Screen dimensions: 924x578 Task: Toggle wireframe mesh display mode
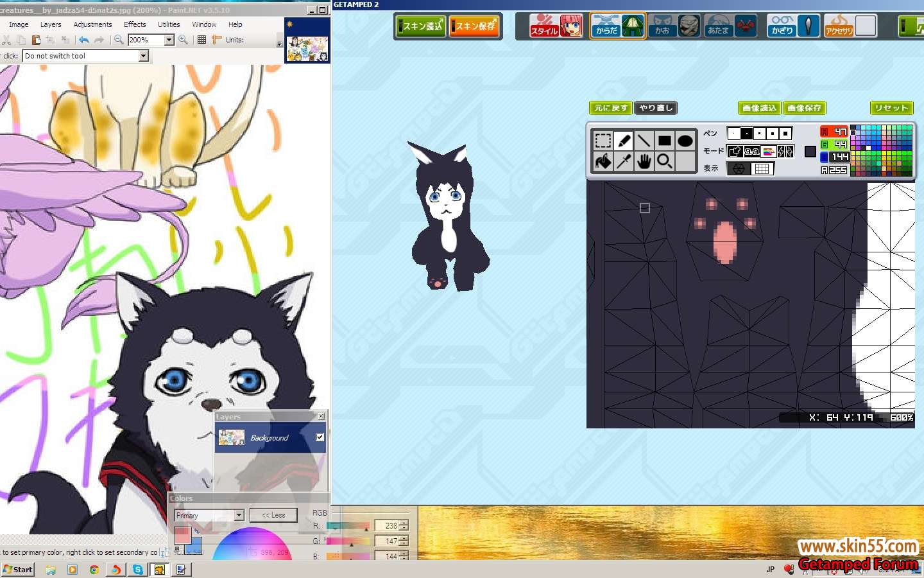click(739, 169)
